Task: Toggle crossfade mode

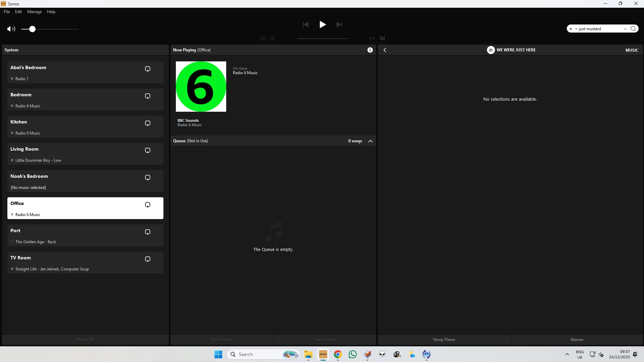Action: tap(372, 38)
